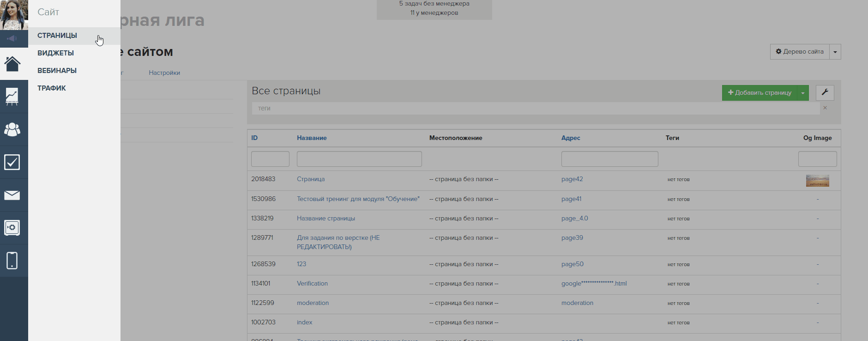Open the tasks checkmark icon
868x341 pixels.
pos(12,162)
